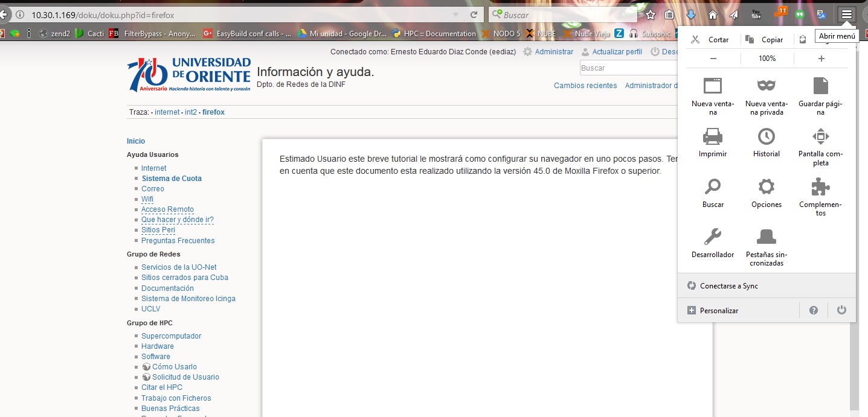Click the wiki Buscar search field
Viewport: 868px width, 417px height.
pos(628,68)
